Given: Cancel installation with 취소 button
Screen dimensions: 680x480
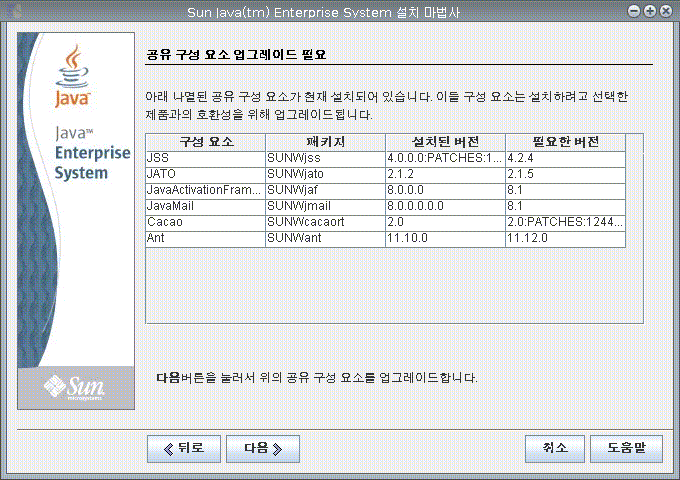Looking at the screenshot, I should [555, 449].
